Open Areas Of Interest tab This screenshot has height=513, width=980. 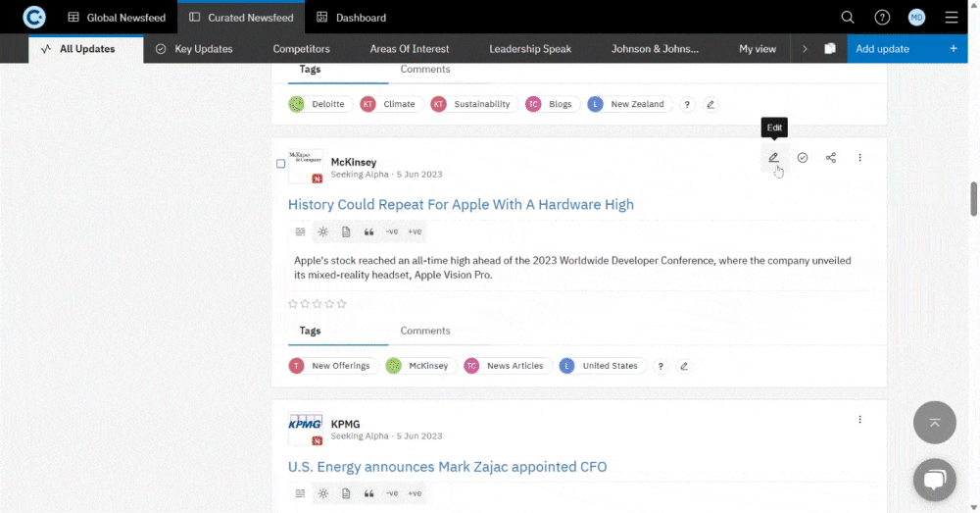410,49
